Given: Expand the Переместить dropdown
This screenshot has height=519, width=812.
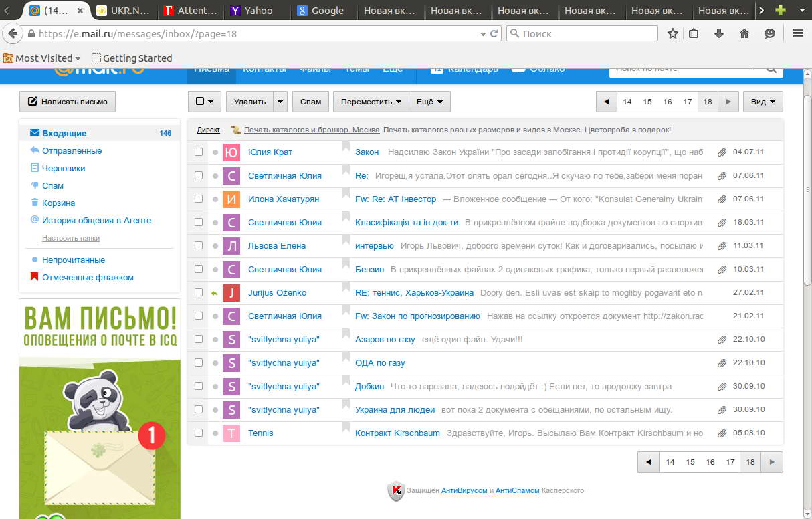Looking at the screenshot, I should click(x=371, y=102).
